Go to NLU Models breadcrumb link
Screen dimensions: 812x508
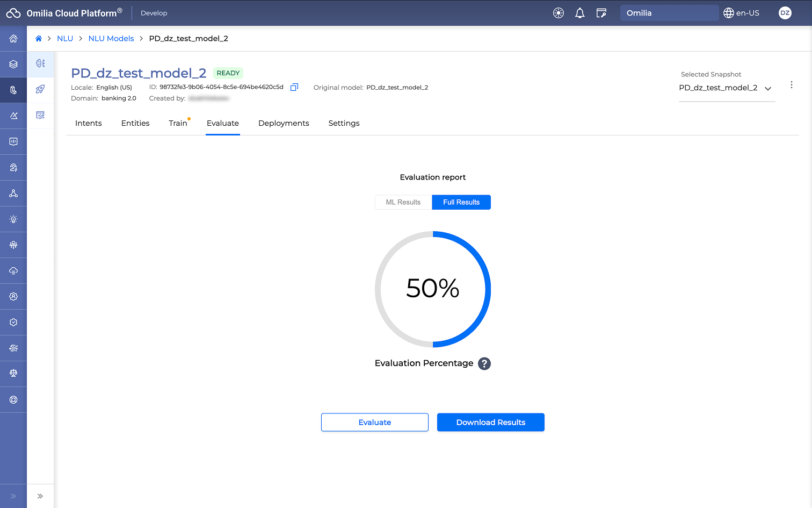pos(111,39)
